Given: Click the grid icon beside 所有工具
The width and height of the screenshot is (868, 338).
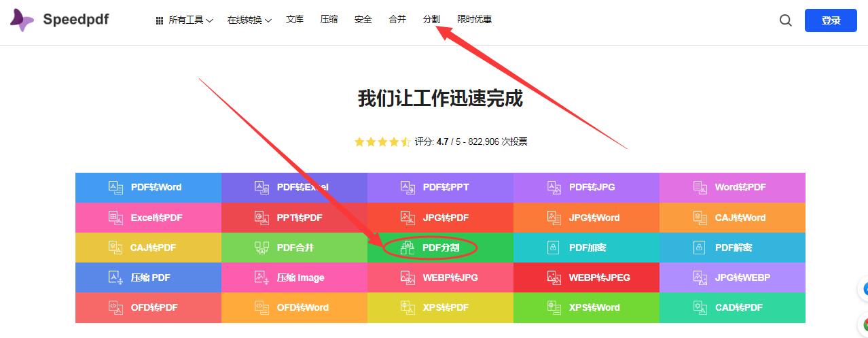Looking at the screenshot, I should pos(160,20).
